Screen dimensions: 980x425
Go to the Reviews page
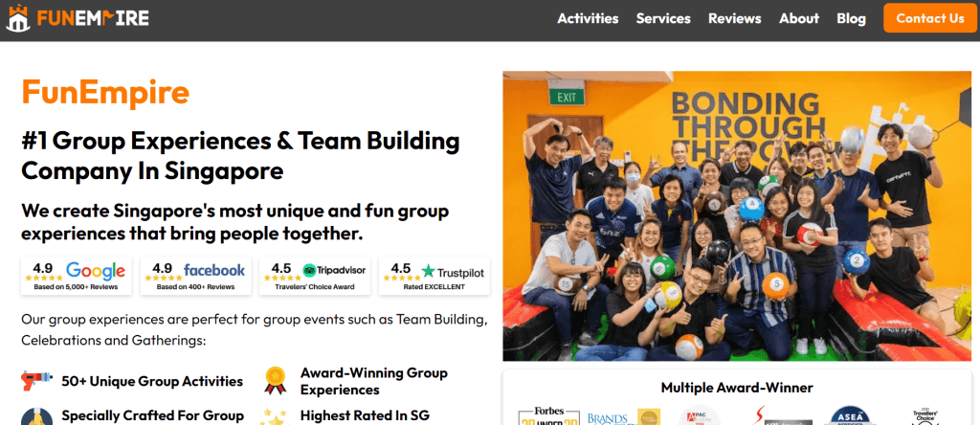coord(734,19)
